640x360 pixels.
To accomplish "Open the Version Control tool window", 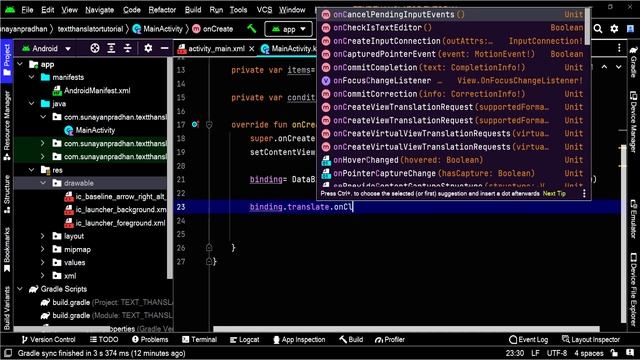I will (49, 340).
